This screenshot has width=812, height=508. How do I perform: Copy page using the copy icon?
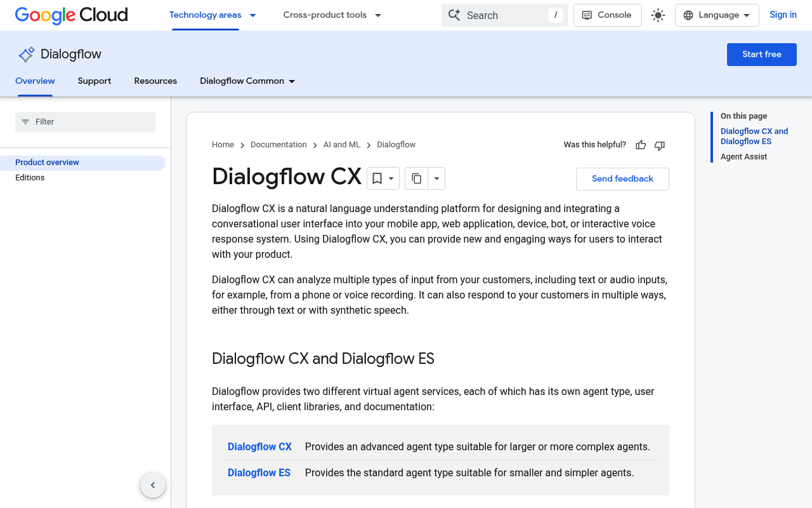click(x=416, y=178)
